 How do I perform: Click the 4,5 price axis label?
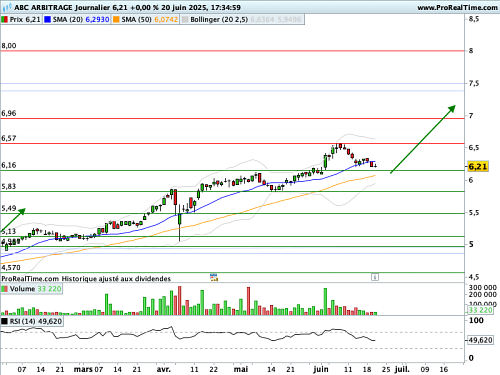point(474,277)
